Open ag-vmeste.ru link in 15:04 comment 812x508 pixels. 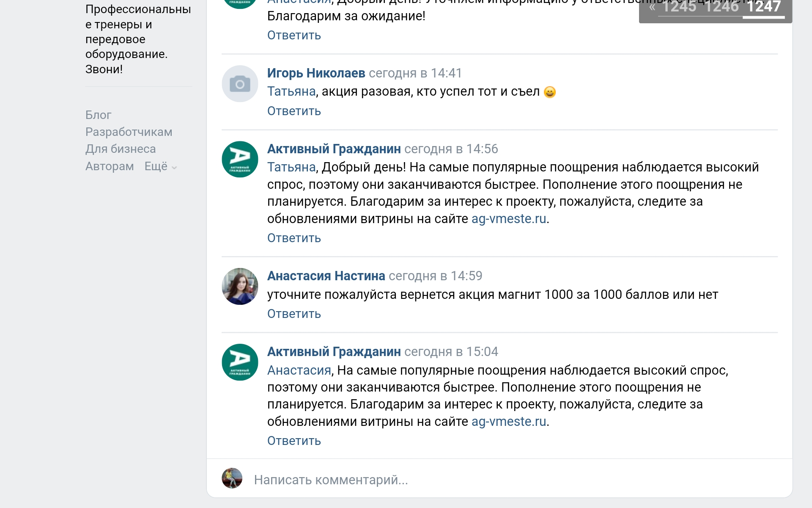[x=509, y=422]
